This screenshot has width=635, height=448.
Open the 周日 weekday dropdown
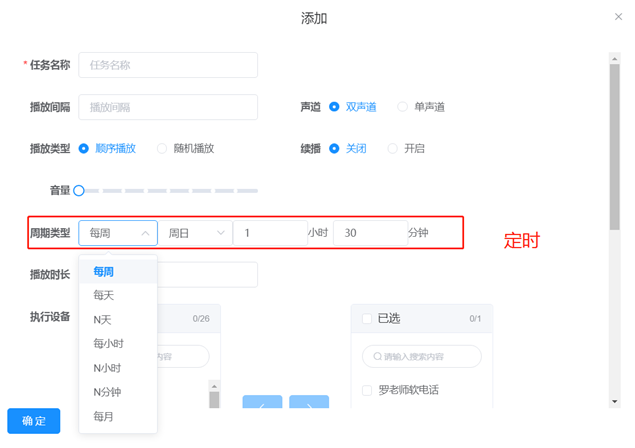[x=196, y=233]
